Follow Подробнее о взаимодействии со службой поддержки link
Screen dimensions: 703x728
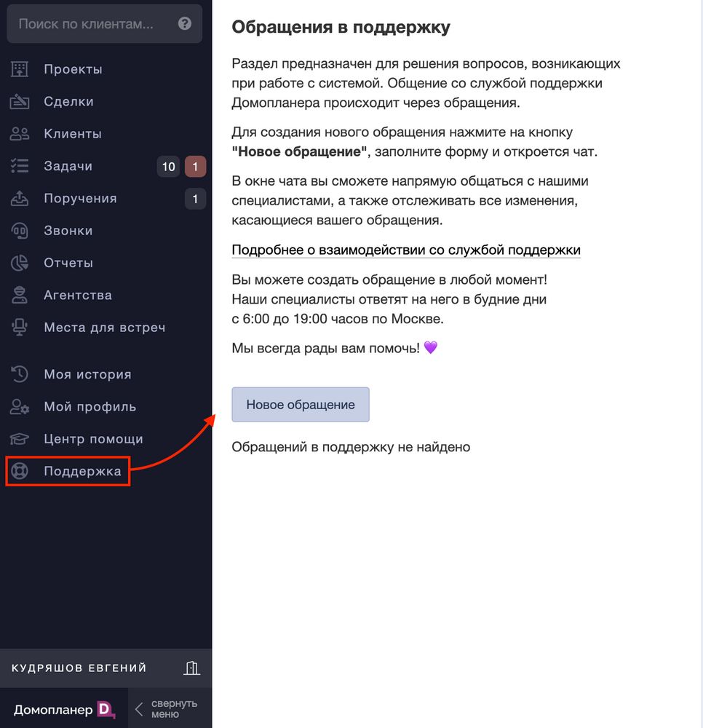pyautogui.click(x=406, y=250)
